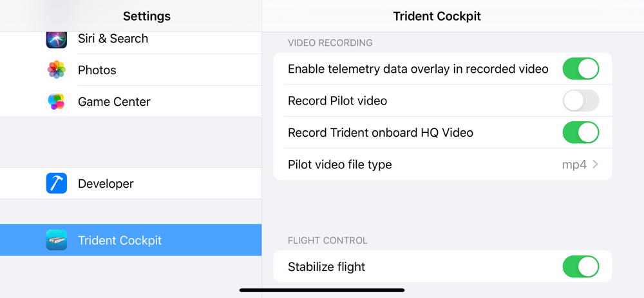This screenshot has width=644, height=298.
Task: Tap the Trident Cockpit app icon
Action: tap(57, 240)
